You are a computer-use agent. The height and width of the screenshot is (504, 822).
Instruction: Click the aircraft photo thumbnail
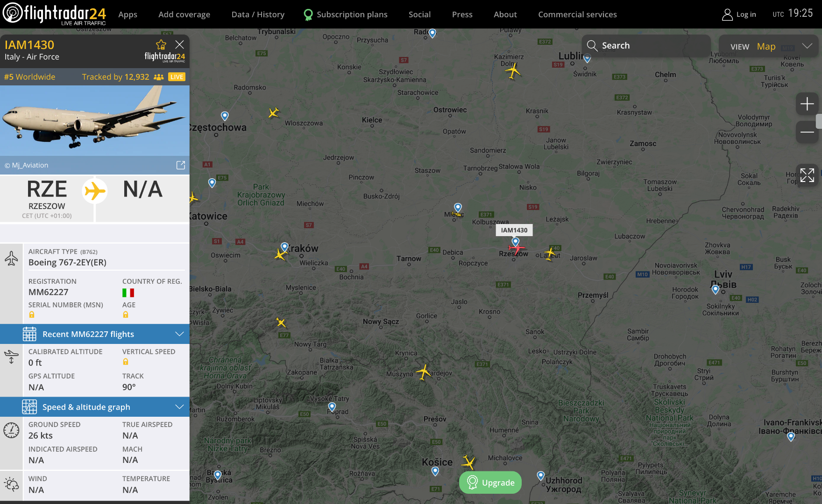point(95,120)
